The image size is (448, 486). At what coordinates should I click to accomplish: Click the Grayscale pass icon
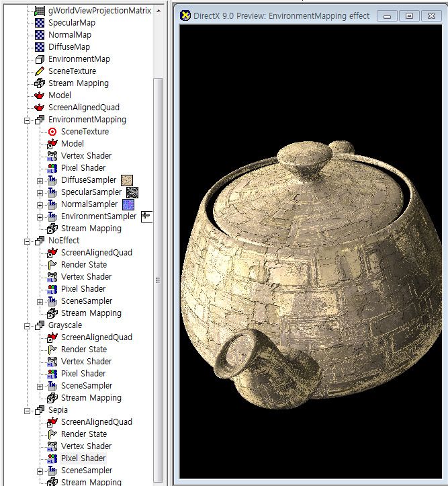(40, 325)
